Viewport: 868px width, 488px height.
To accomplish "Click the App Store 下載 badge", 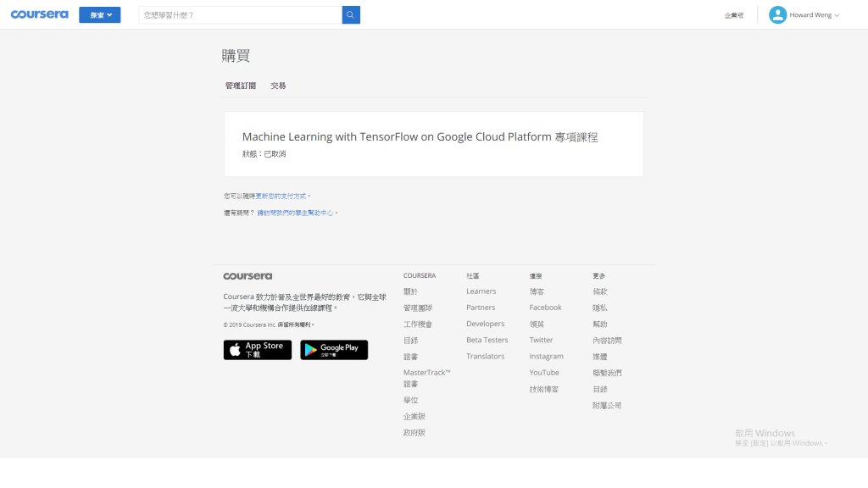I will pyautogui.click(x=258, y=350).
